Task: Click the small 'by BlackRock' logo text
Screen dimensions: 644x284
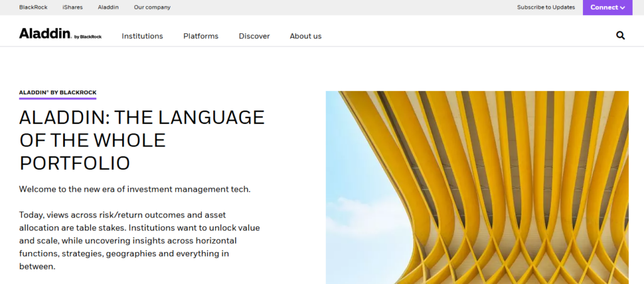Action: click(x=87, y=37)
